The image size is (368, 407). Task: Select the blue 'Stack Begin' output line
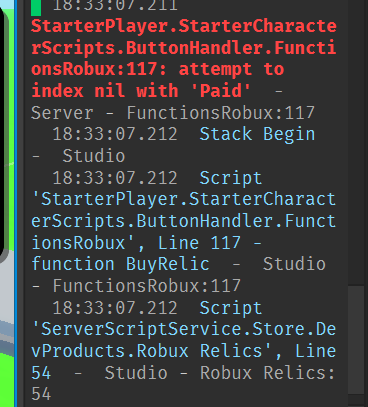[x=257, y=134]
